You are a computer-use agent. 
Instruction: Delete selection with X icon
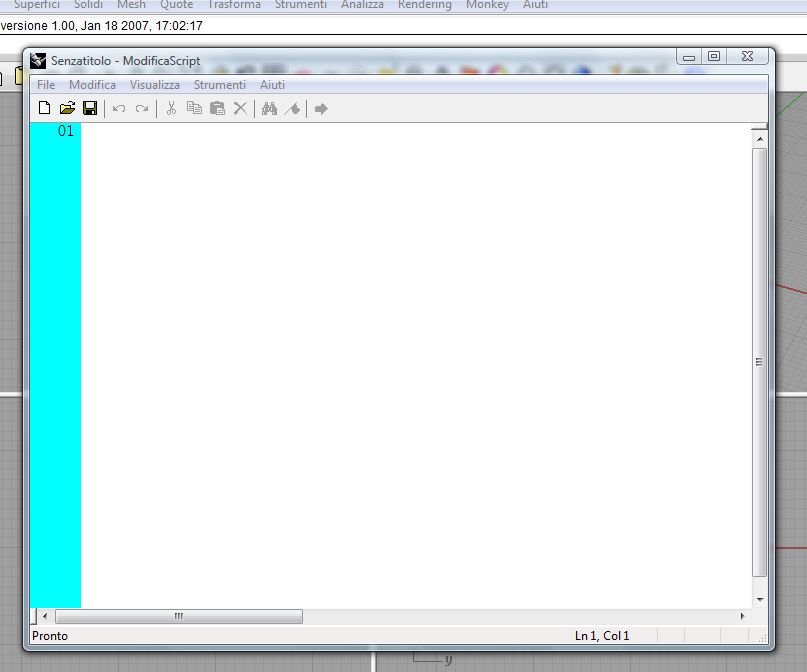pyautogui.click(x=240, y=108)
